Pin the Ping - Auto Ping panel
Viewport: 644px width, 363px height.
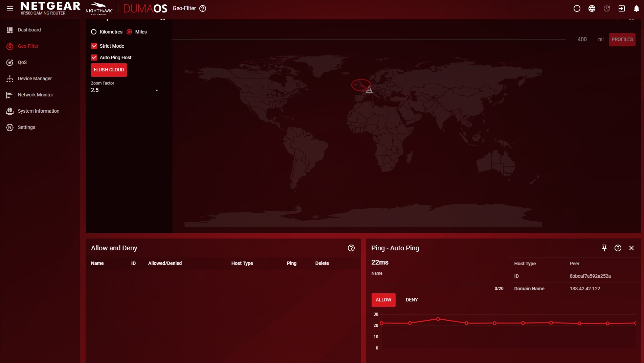(x=604, y=248)
